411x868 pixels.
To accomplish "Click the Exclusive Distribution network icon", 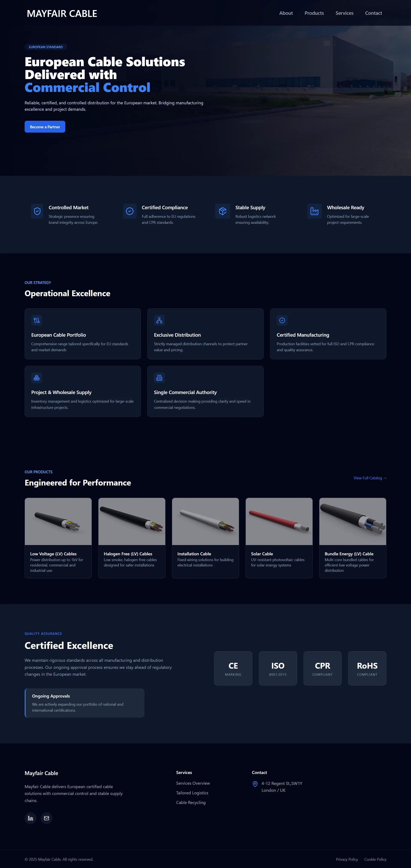I will (x=159, y=320).
